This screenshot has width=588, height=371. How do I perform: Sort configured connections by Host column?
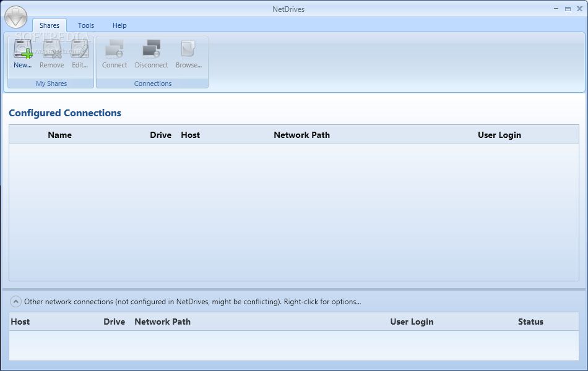point(191,135)
